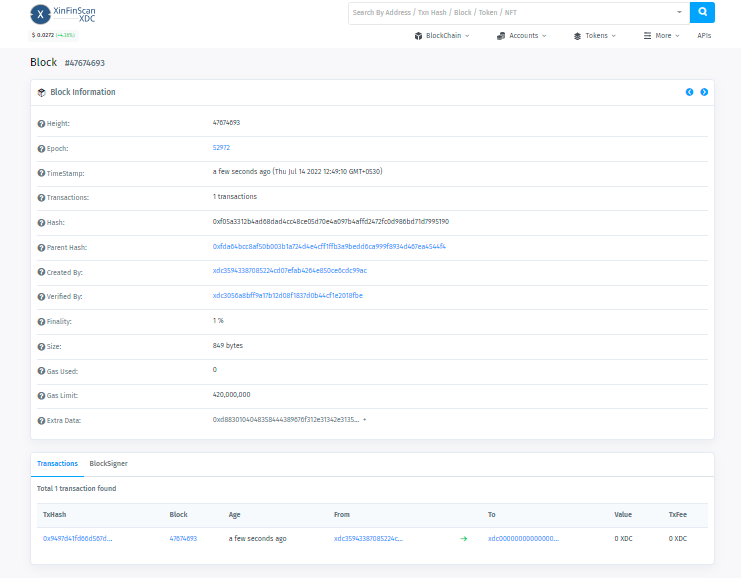Expand the More menu
Viewport: 741px width, 578px height.
(662, 35)
